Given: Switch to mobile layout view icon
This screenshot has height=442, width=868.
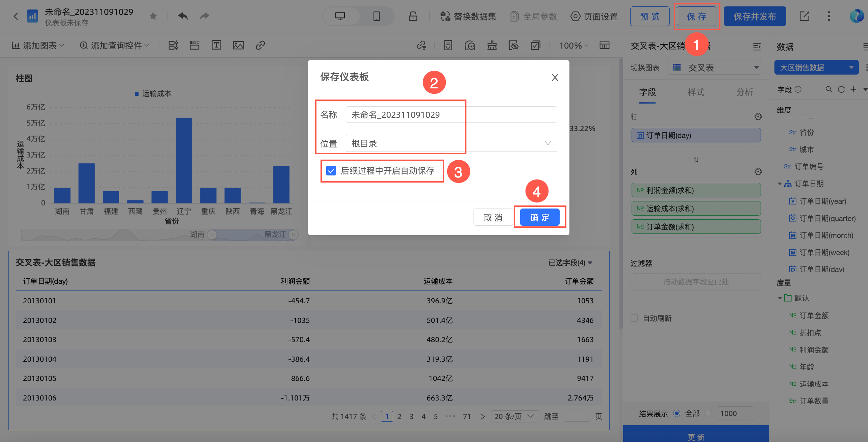Looking at the screenshot, I should 377,16.
